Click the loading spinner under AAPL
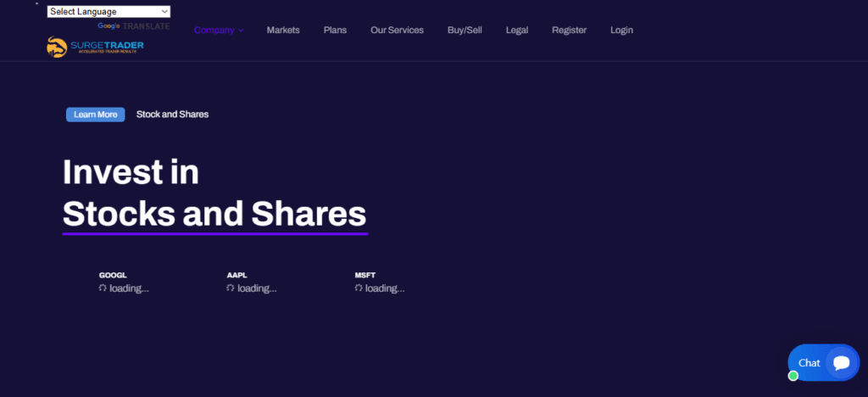The height and width of the screenshot is (397, 868). click(231, 288)
